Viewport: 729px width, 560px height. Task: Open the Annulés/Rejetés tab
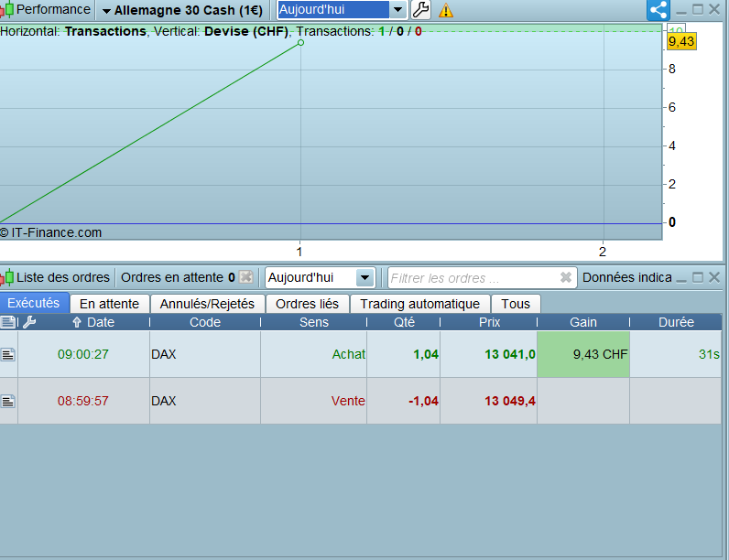point(207,304)
